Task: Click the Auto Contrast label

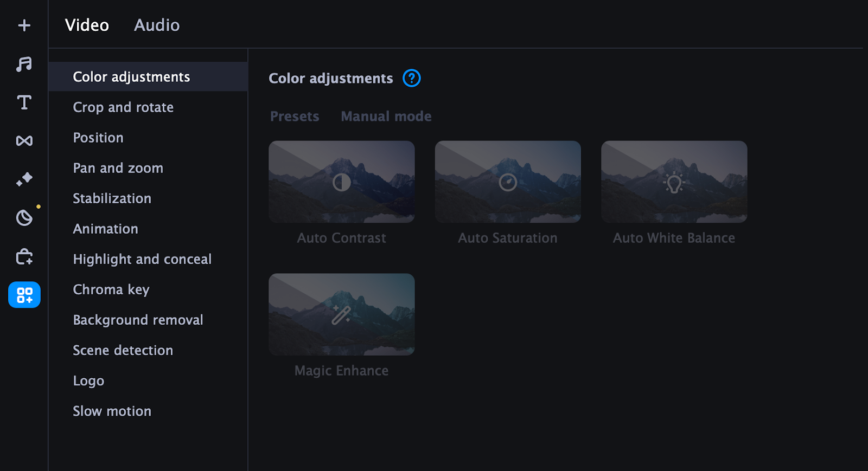Action: pos(342,238)
